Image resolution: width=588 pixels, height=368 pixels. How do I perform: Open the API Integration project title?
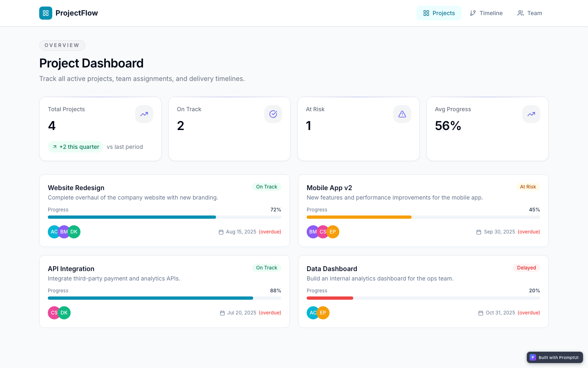[x=71, y=269]
